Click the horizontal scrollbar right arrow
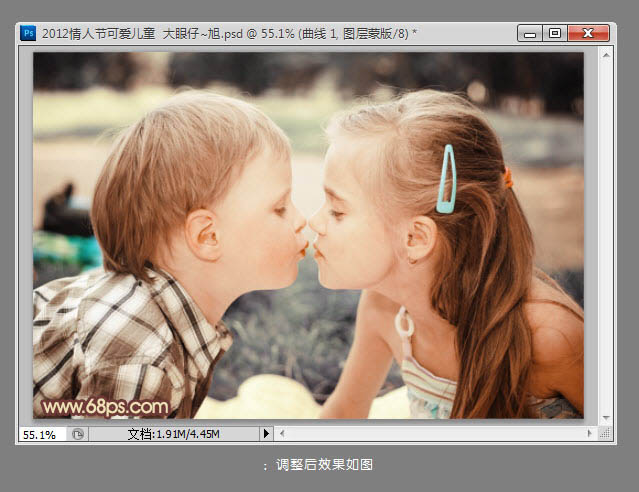The height and width of the screenshot is (492, 639). 590,434
